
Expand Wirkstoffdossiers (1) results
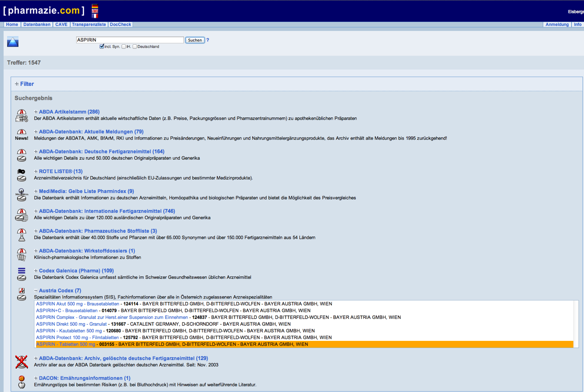[84, 251]
